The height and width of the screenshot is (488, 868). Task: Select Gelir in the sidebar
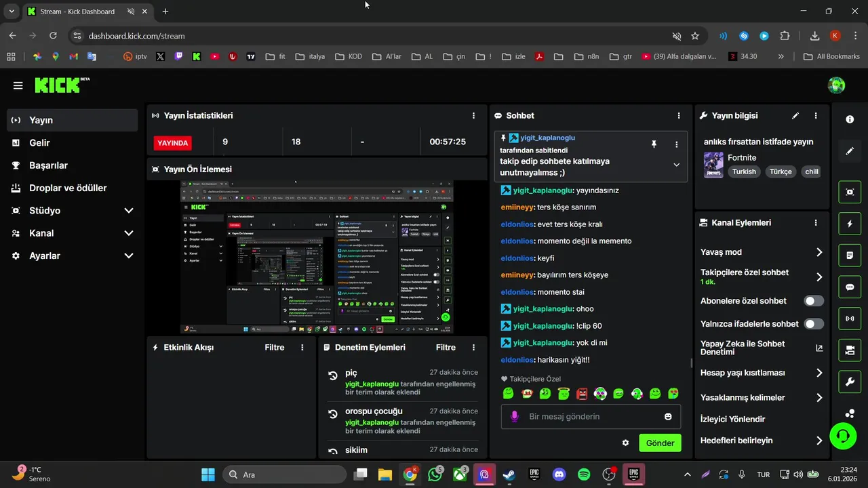(x=72, y=143)
